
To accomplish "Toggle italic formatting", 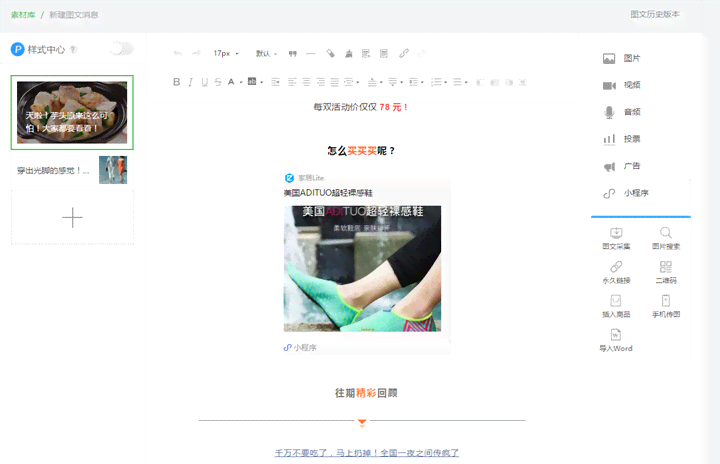I will pos(190,82).
